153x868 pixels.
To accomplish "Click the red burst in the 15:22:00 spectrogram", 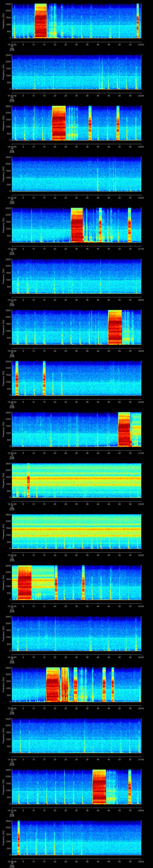I will (x=41, y=21).
